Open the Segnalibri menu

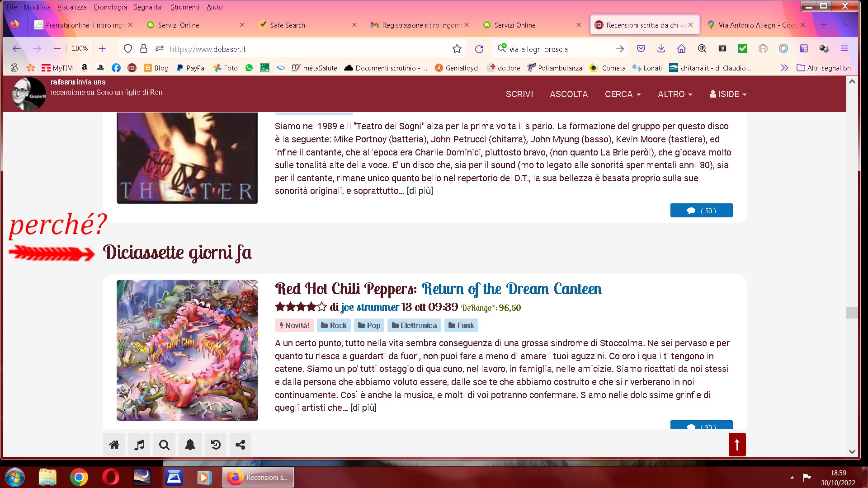(148, 7)
